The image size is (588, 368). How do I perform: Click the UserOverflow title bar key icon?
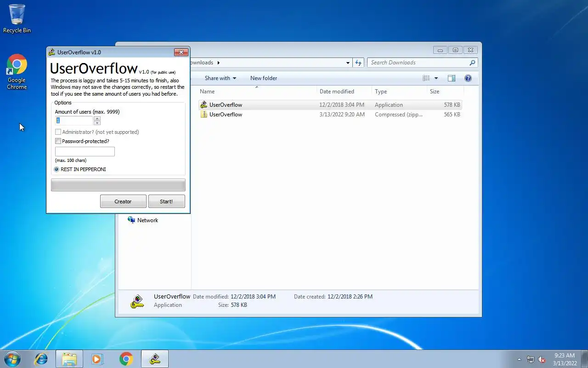[x=52, y=52]
